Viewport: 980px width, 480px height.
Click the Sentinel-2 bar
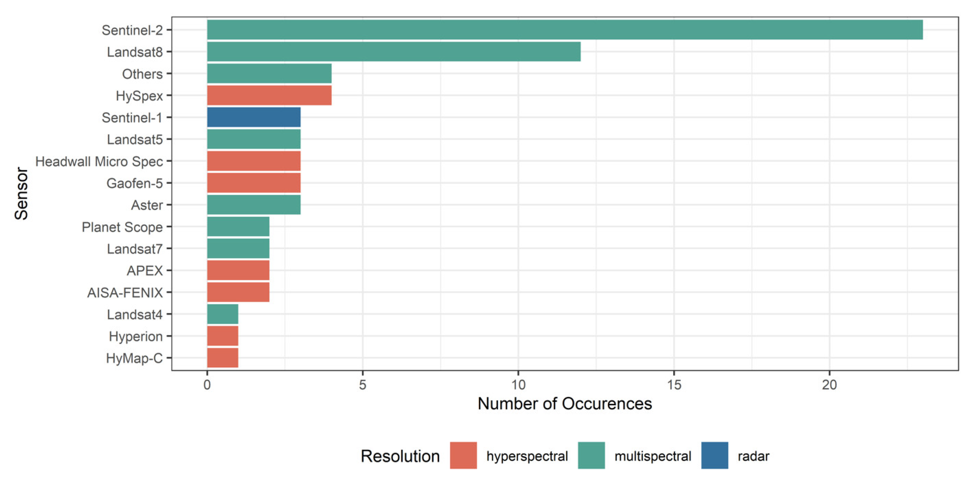coord(565,30)
